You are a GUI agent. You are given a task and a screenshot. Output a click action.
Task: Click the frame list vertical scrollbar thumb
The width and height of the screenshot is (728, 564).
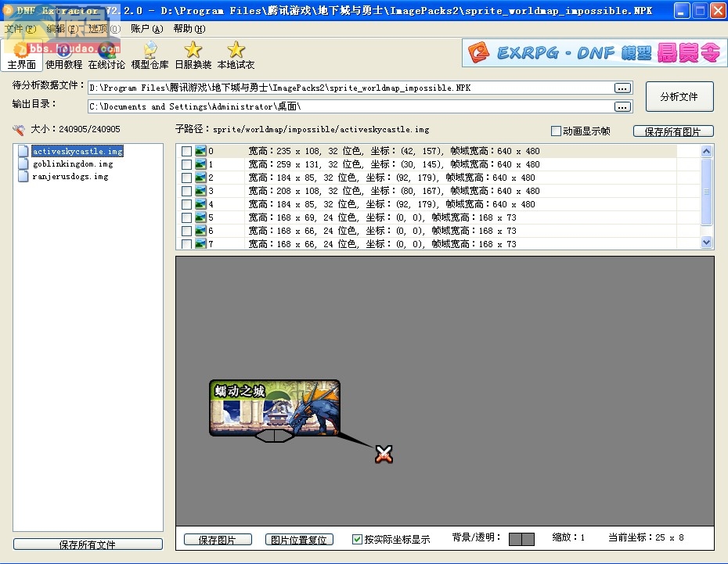[706, 191]
